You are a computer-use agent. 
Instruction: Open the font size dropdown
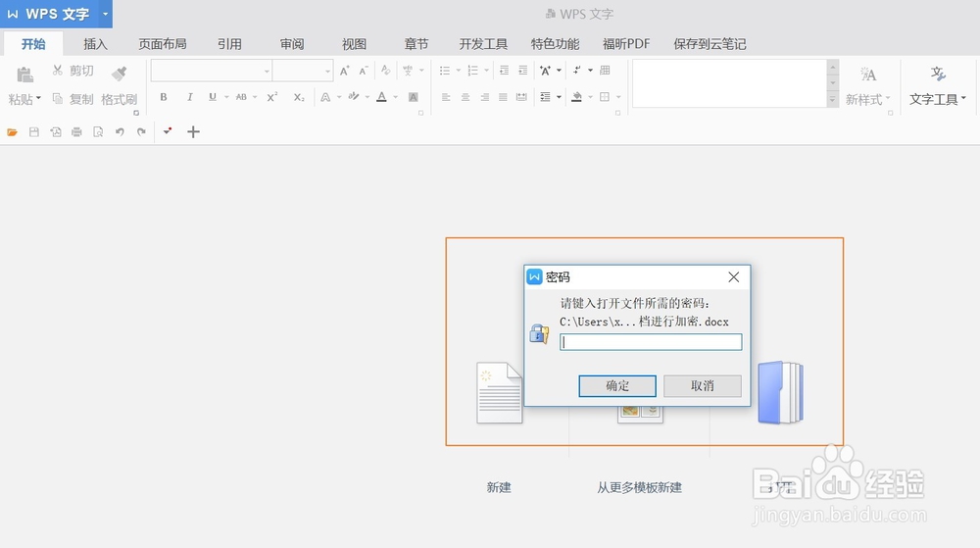pos(327,72)
